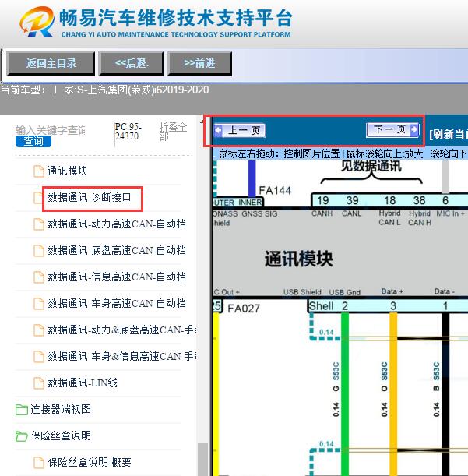Click page icon beside 数据通讯-车身高速CAN-自动挡
The height and width of the screenshot is (476, 468).
pyautogui.click(x=38, y=304)
